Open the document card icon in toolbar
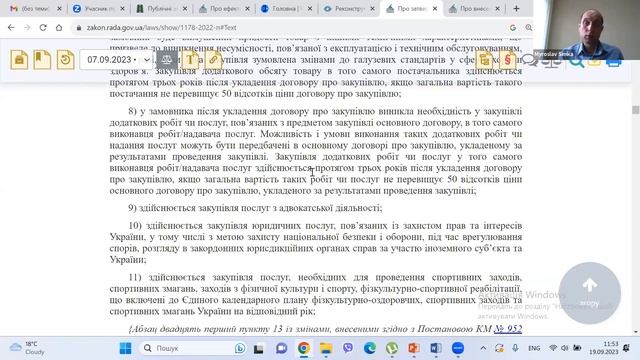 [19, 60]
